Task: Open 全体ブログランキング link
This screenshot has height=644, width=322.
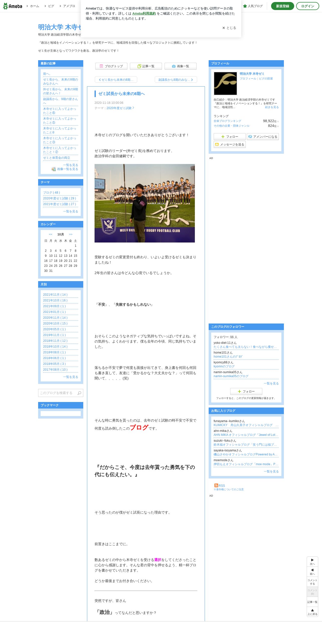Action: tap(227, 121)
